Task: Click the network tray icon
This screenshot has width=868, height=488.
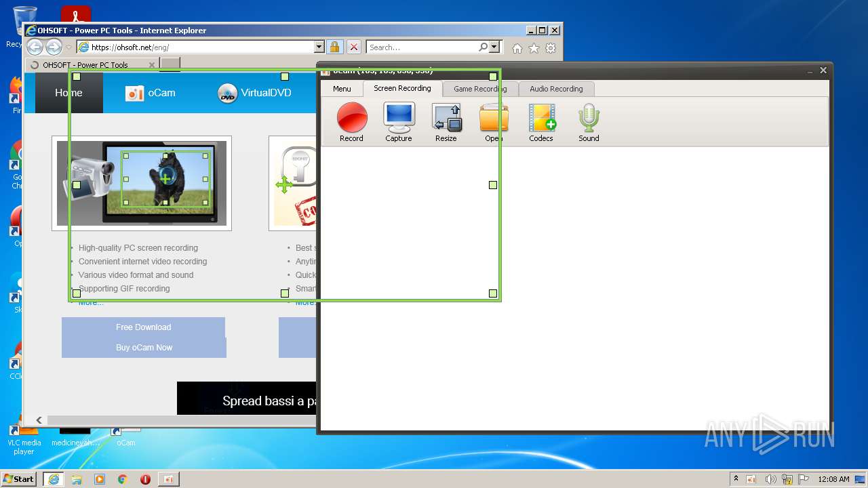Action: tap(787, 479)
